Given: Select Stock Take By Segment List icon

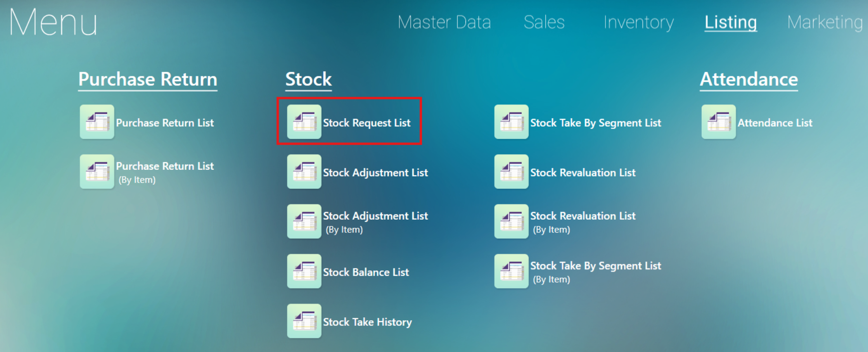Looking at the screenshot, I should [512, 122].
